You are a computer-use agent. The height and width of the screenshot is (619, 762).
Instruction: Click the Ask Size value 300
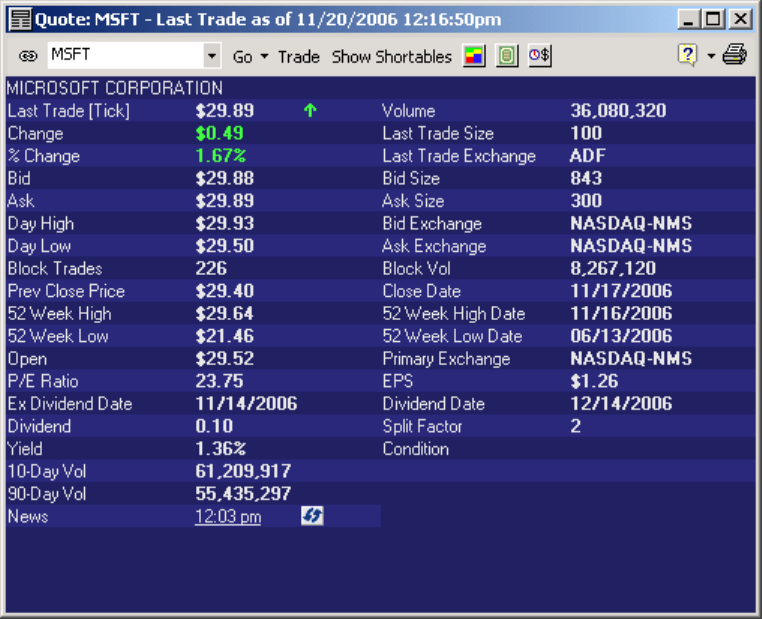coord(586,201)
